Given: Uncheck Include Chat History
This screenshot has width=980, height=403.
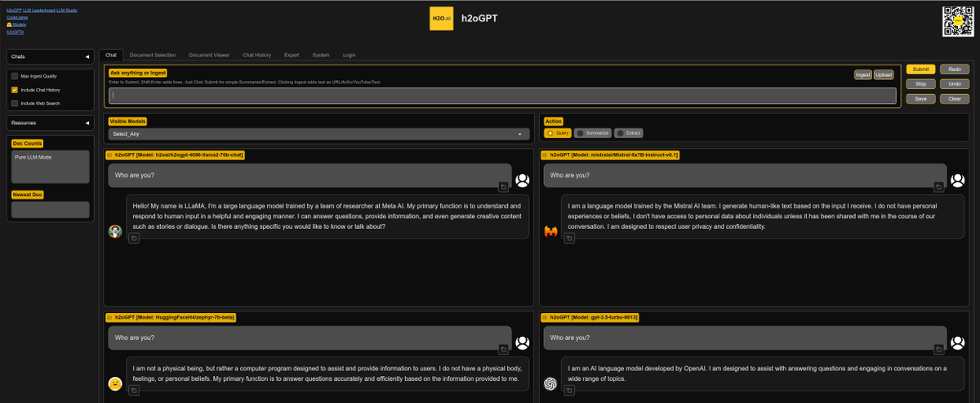Looking at the screenshot, I should click(x=15, y=90).
